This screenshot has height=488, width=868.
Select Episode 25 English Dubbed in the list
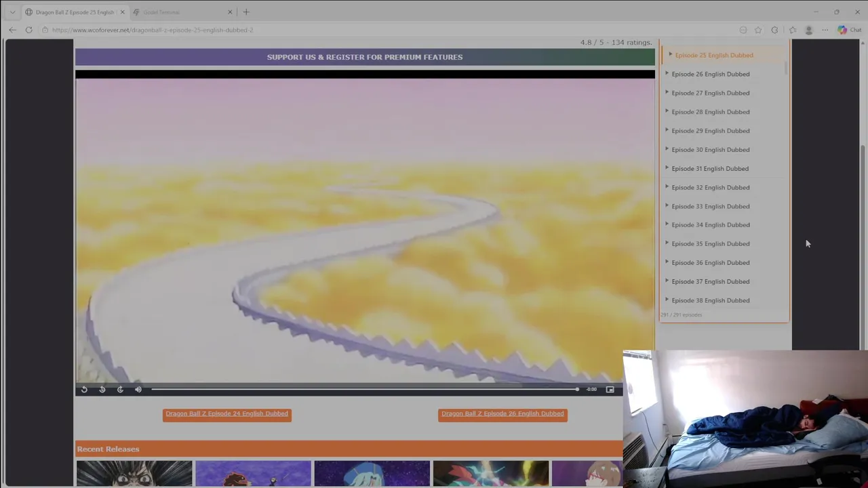click(x=714, y=55)
